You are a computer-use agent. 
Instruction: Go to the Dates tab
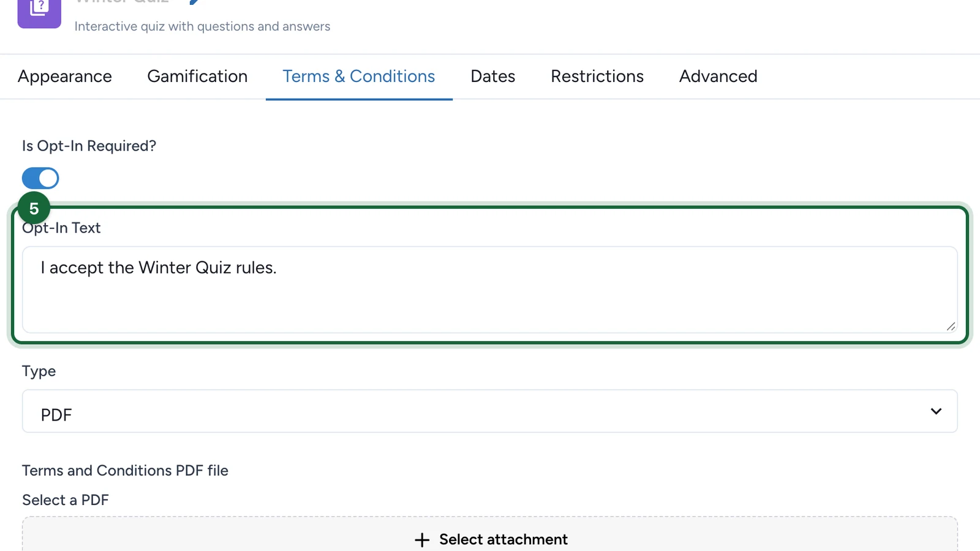(493, 77)
